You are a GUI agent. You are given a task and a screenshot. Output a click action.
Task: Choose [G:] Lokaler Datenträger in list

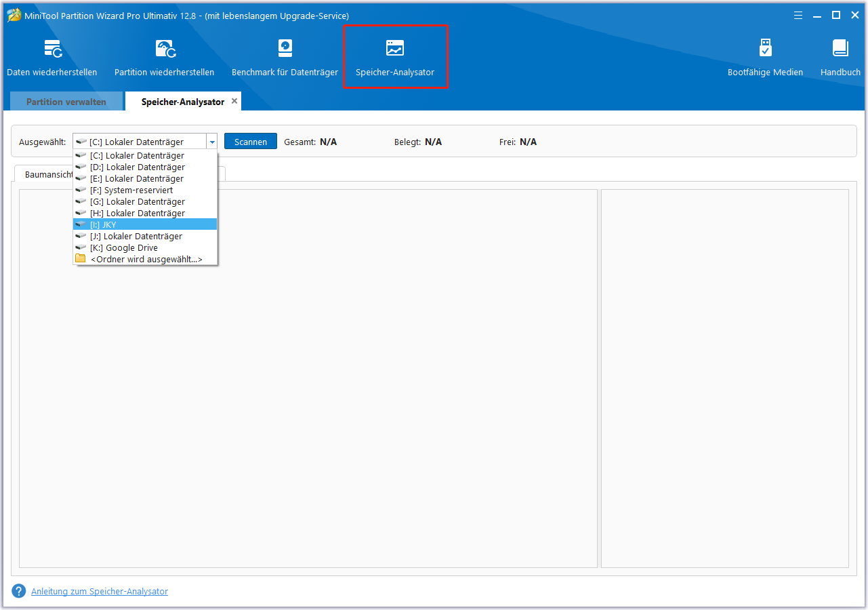point(145,202)
